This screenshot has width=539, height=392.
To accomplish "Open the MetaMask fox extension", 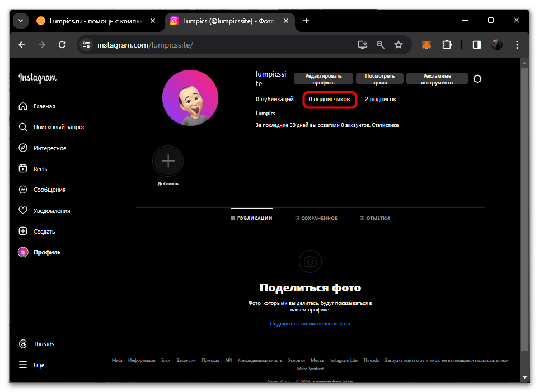I will (x=426, y=45).
